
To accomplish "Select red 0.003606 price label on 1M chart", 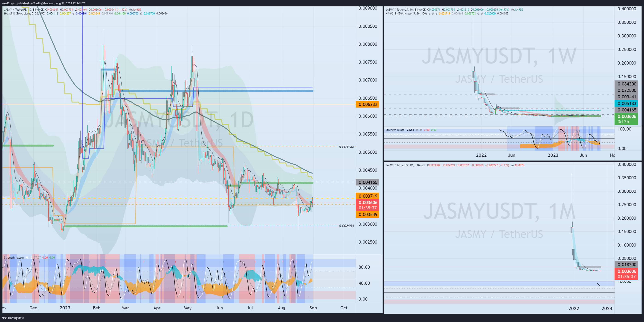I will [627, 271].
